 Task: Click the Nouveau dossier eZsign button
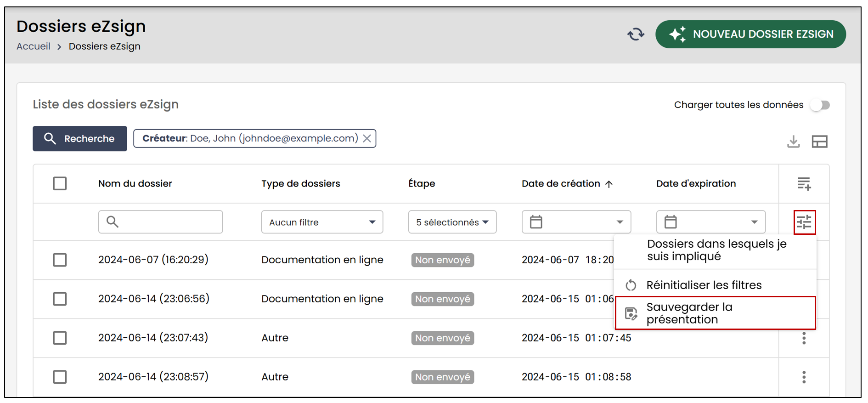coord(750,34)
